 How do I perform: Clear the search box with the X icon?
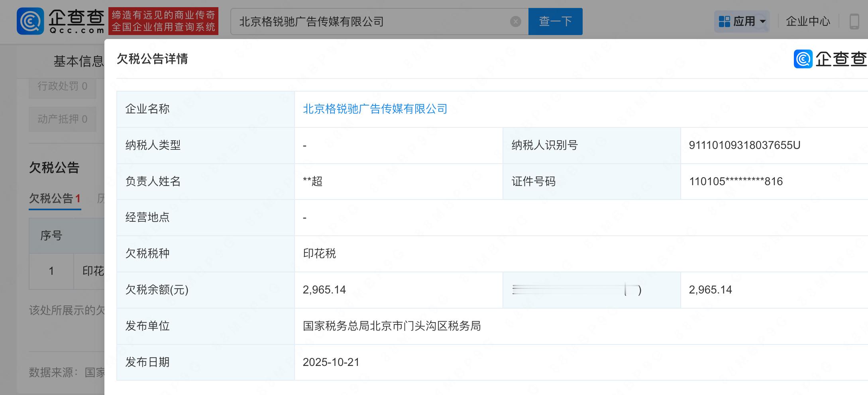[x=515, y=22]
